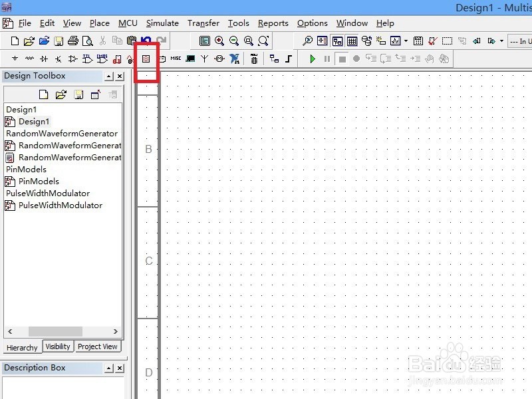The height and width of the screenshot is (399, 532).
Task: Create a new design in Design Toolbox
Action: (x=43, y=94)
